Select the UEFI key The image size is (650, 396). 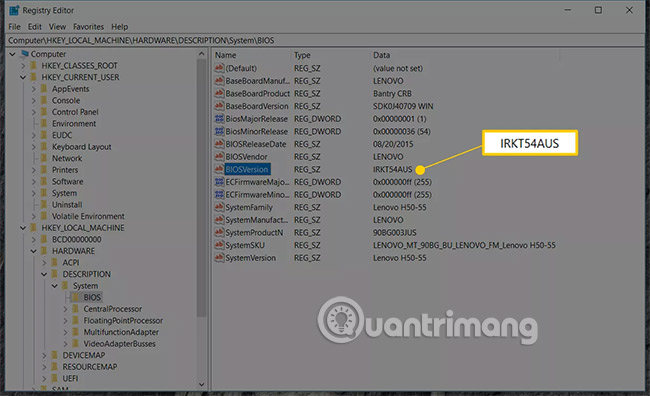click(70, 379)
